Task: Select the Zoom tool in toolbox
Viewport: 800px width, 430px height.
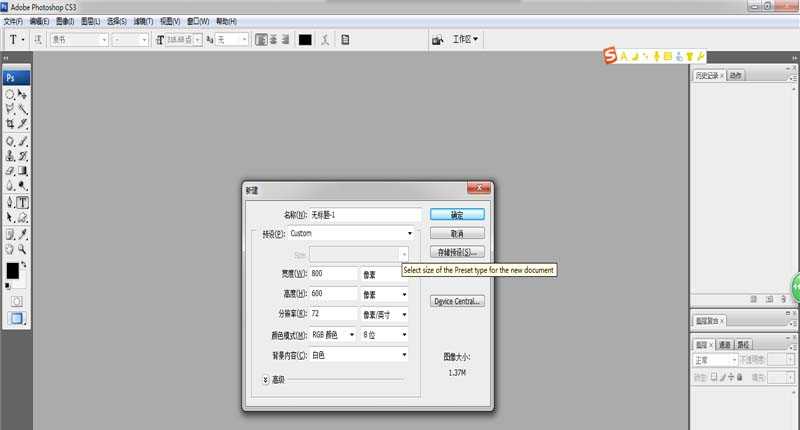Action: pyautogui.click(x=22, y=249)
